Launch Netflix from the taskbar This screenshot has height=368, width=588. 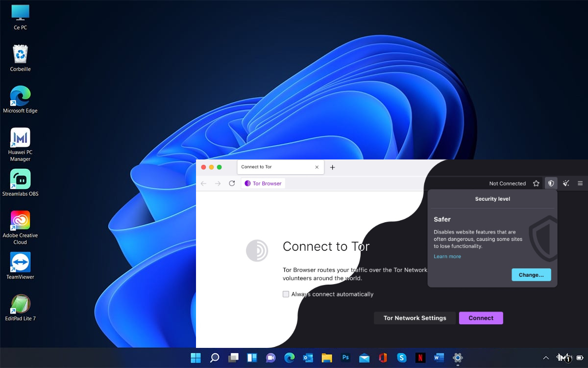(420, 358)
